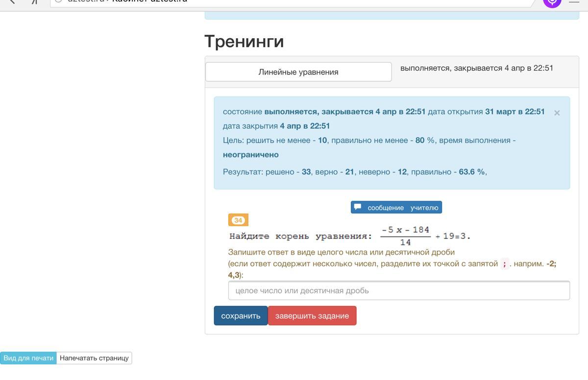This screenshot has width=588, height=380.
Task: Click Напечатать страницу button
Action: coord(94,358)
